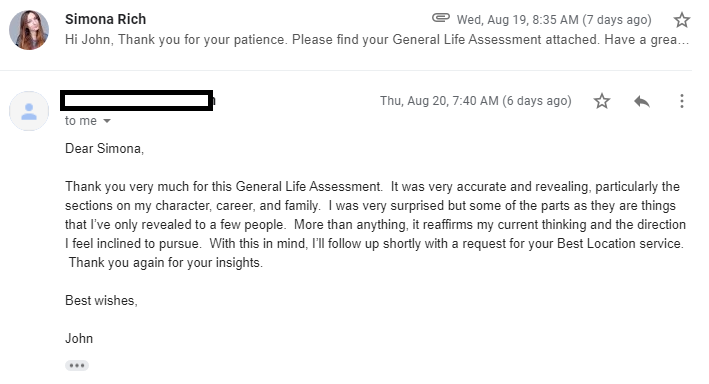Click the 'Best wishes,' closing line
The height and width of the screenshot is (384, 709).
pos(101,300)
